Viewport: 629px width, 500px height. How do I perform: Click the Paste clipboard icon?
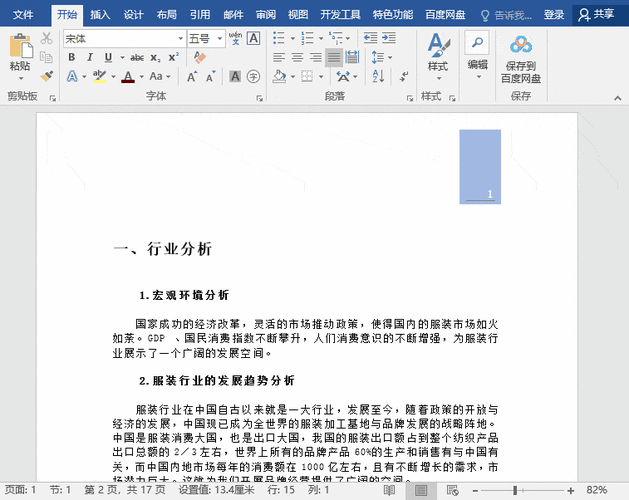21,46
